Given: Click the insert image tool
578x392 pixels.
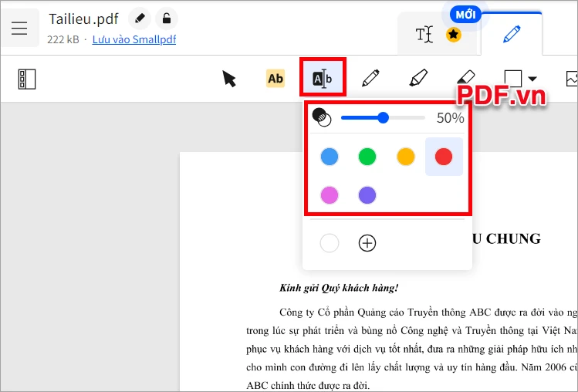Looking at the screenshot, I should click(x=571, y=79).
